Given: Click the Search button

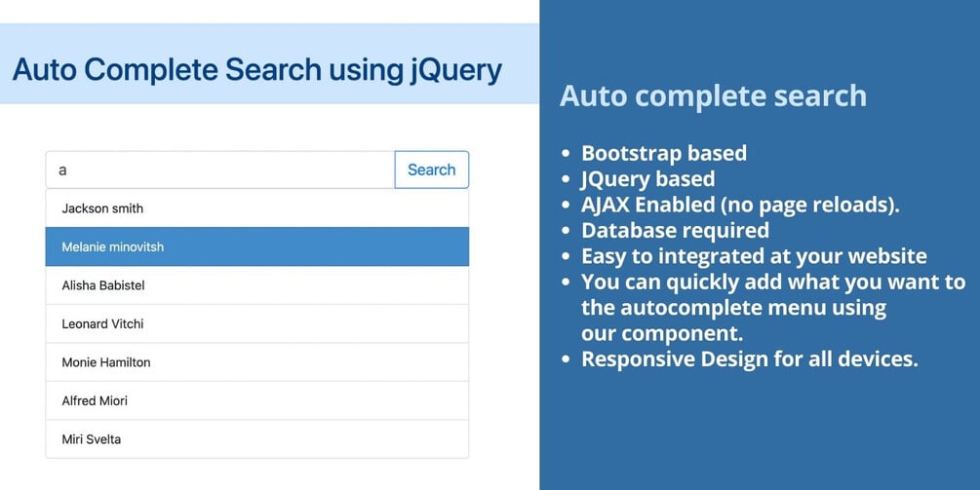Looking at the screenshot, I should point(431,170).
